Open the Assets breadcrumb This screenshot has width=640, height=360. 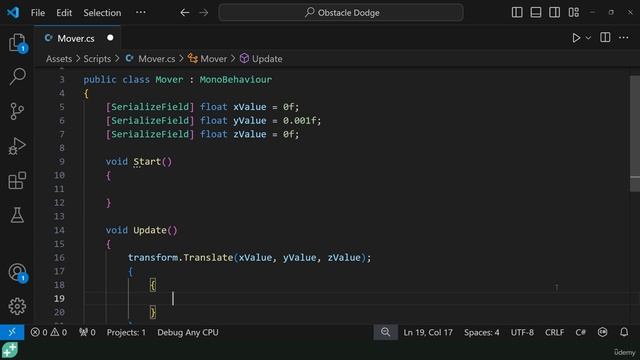coord(59,59)
